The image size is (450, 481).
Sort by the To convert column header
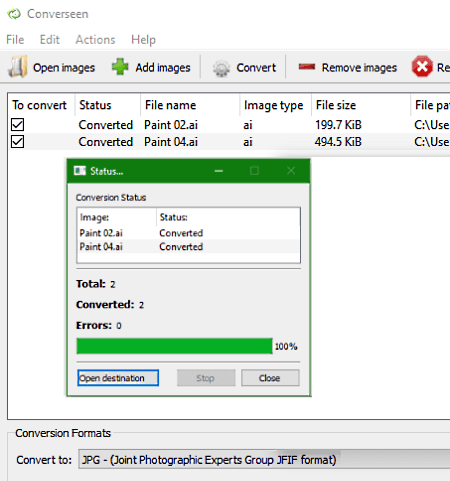pos(41,105)
